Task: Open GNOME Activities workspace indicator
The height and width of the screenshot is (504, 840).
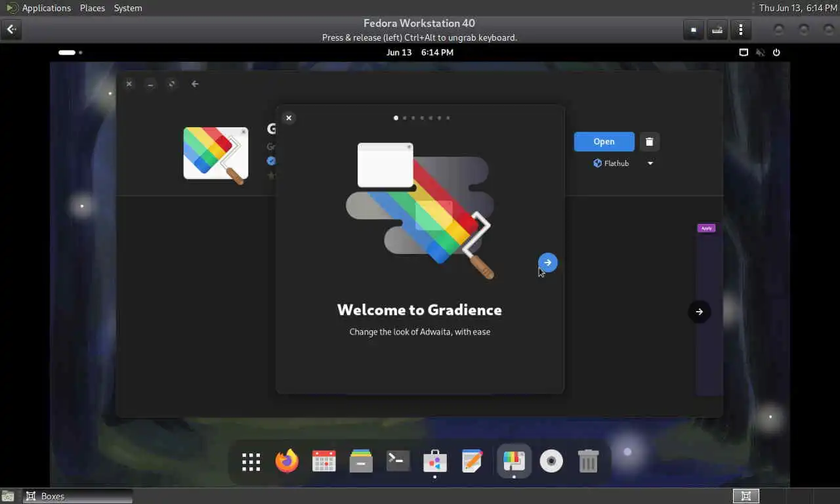Action: [x=70, y=52]
